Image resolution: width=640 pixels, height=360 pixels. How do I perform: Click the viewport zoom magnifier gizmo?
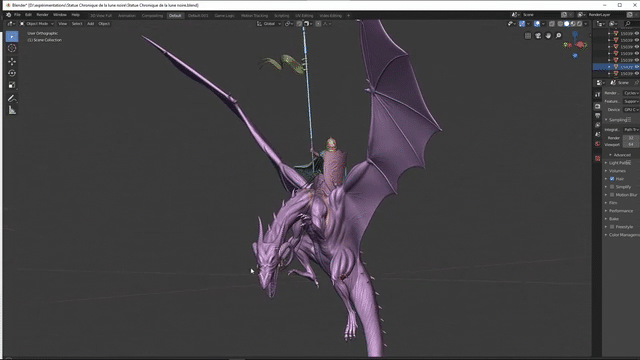tap(558, 36)
